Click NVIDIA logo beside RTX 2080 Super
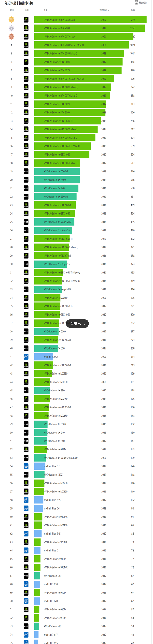This screenshot has width=153, height=644. click(26, 20)
